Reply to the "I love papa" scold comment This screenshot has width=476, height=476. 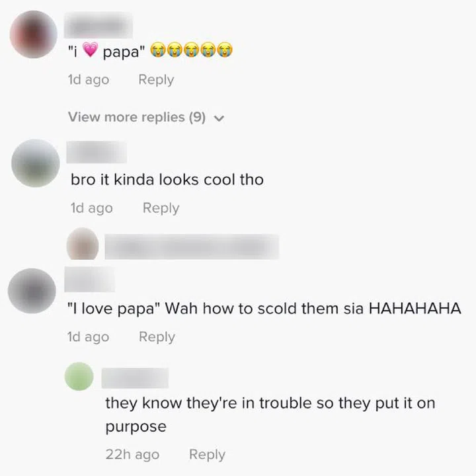(157, 337)
